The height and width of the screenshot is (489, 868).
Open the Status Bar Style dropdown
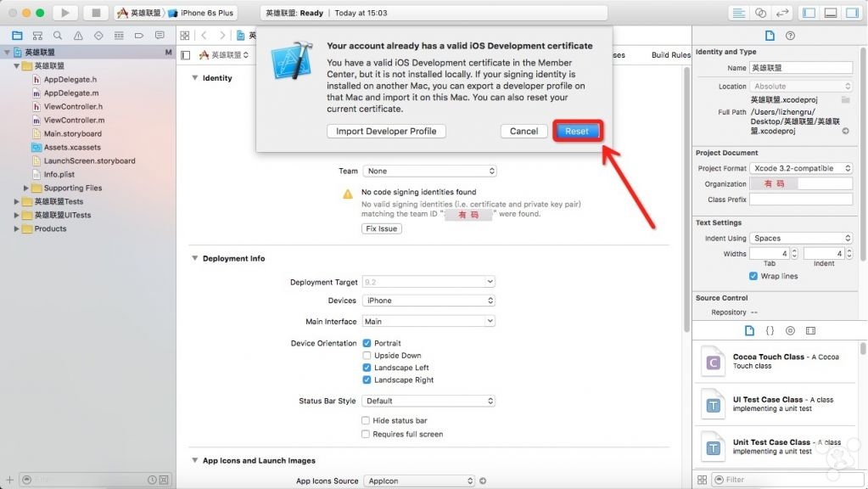[428, 401]
